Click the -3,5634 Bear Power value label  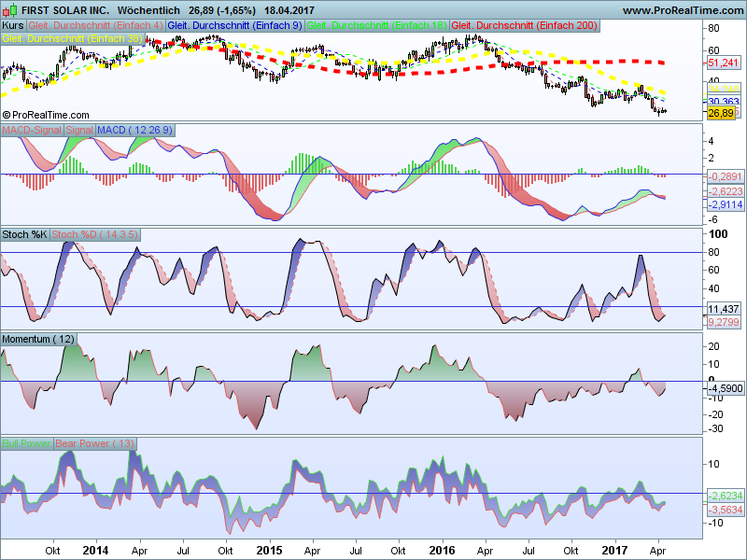tap(725, 510)
